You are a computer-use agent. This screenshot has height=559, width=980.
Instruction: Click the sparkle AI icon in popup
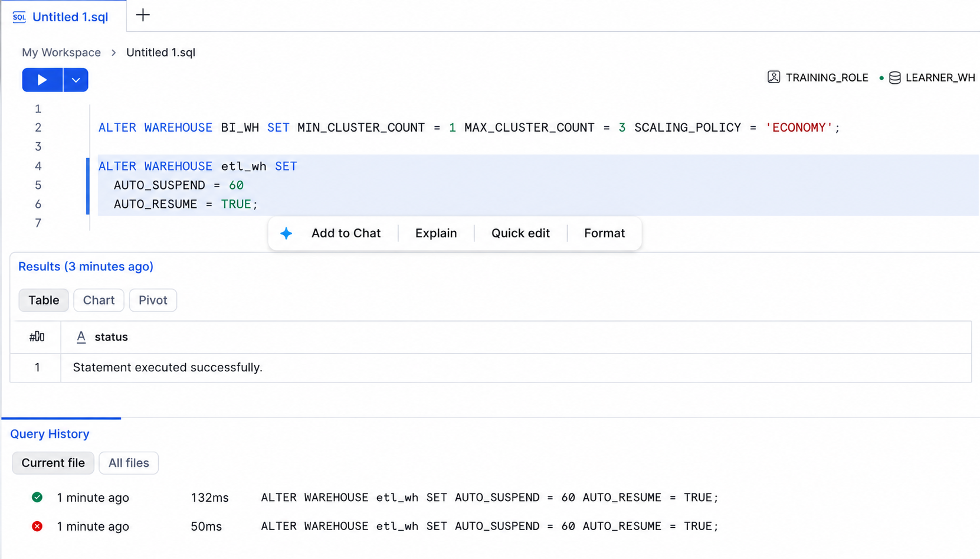coord(286,233)
